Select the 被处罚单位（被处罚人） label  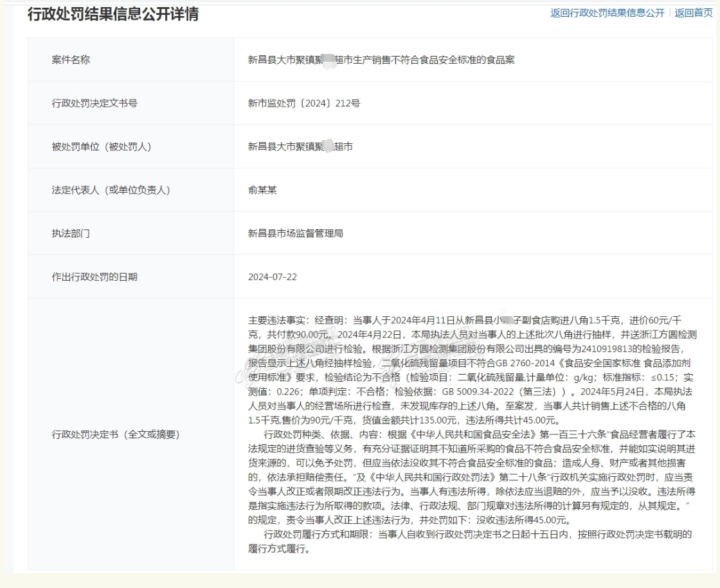coord(102,147)
